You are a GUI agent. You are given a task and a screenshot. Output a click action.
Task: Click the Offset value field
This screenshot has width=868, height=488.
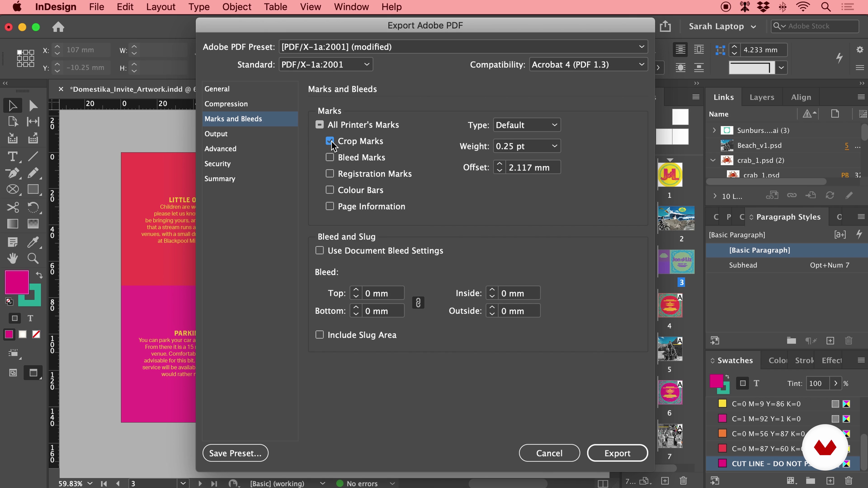pos(533,167)
